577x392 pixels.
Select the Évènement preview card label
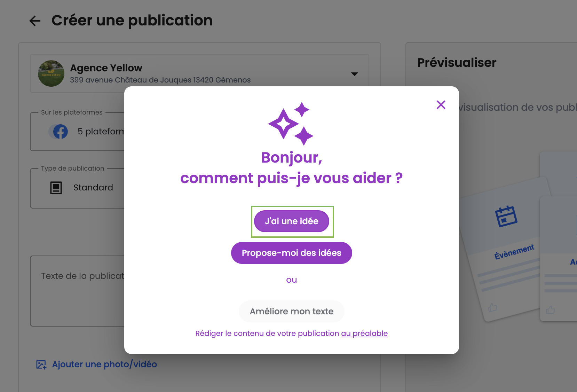514,252
